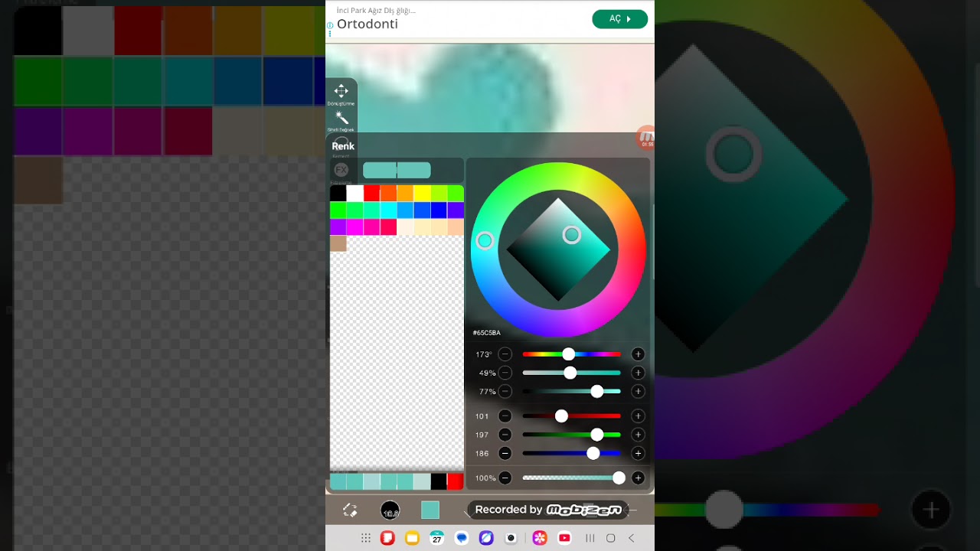Tap the brush/eraser switch icon
Screen dimensions: 980x551
350,510
